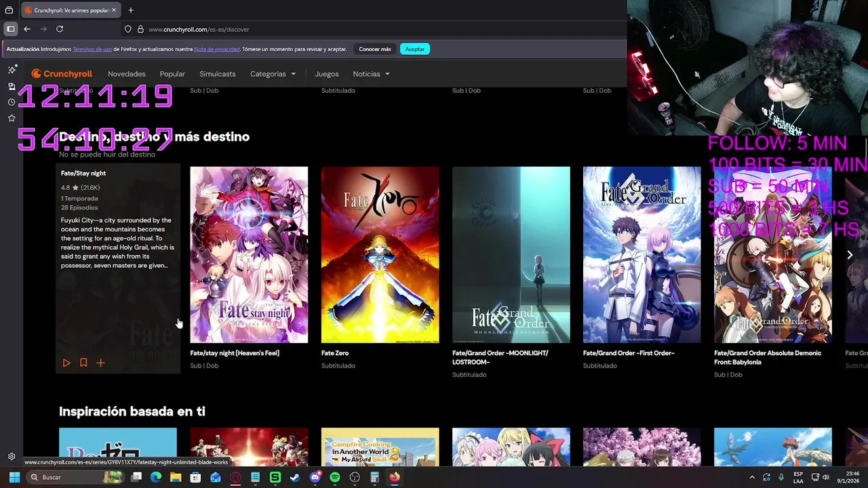Open Términos de uso link
Image resolution: width=868 pixels, height=488 pixels.
(x=92, y=49)
